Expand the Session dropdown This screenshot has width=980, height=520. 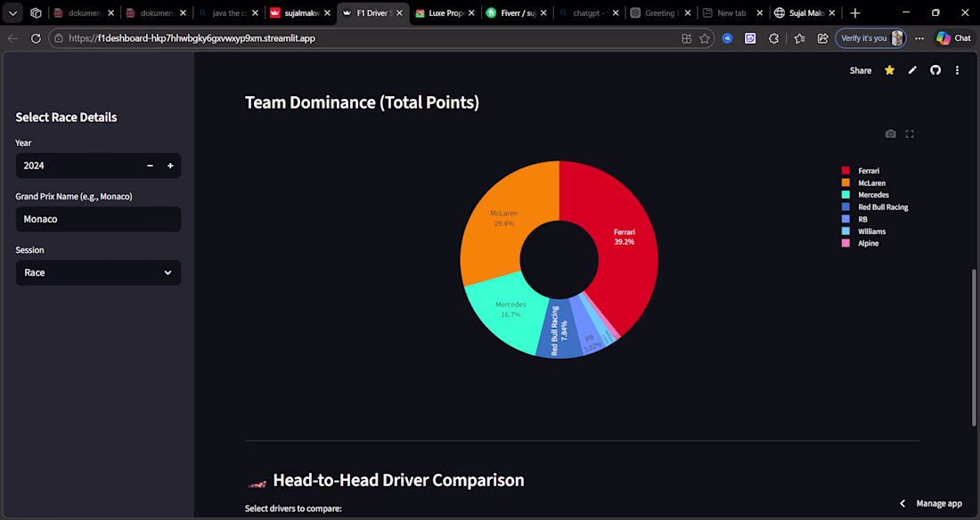98,272
